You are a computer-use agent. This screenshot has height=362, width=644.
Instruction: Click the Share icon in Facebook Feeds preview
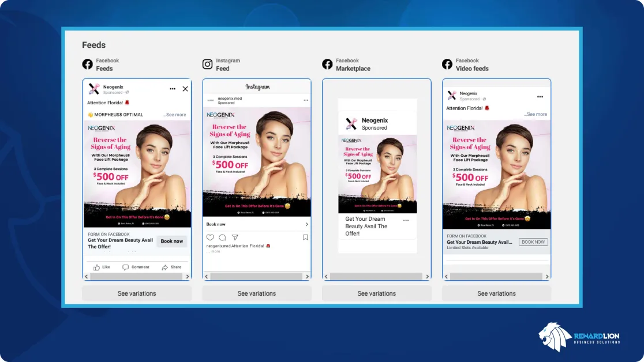(x=165, y=267)
